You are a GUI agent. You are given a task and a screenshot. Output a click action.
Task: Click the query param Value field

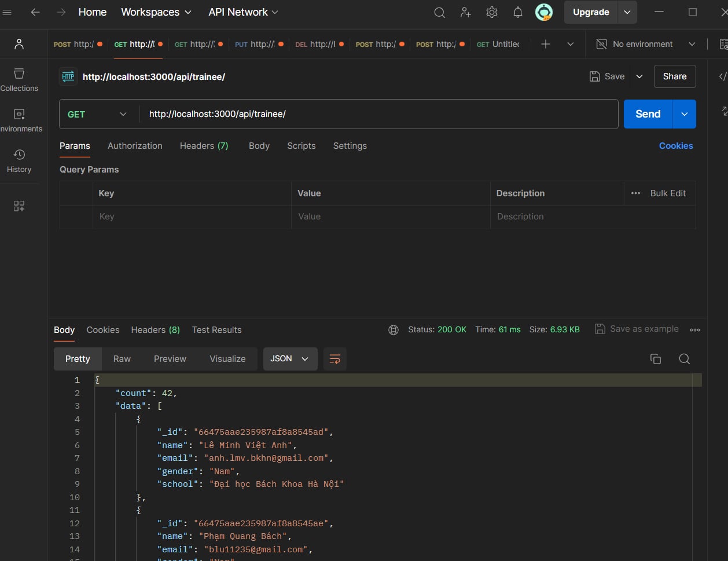pos(391,217)
